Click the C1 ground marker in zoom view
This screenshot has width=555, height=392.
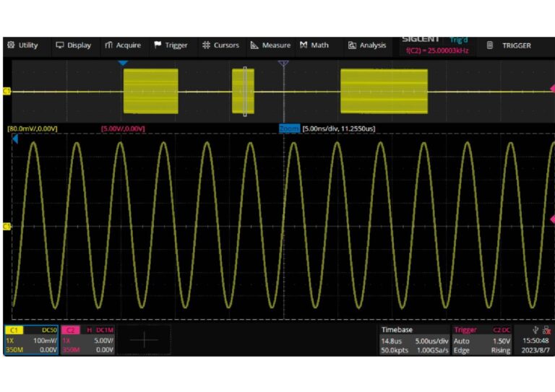(7, 226)
